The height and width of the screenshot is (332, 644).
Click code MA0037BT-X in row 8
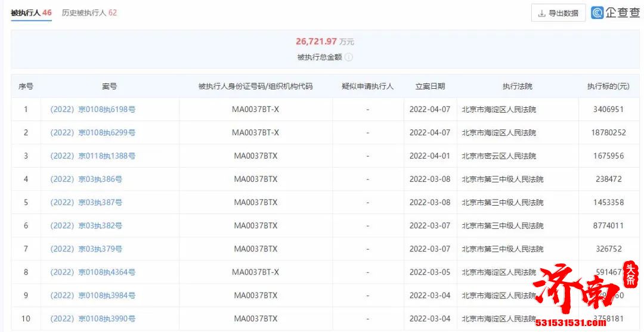coord(255,272)
